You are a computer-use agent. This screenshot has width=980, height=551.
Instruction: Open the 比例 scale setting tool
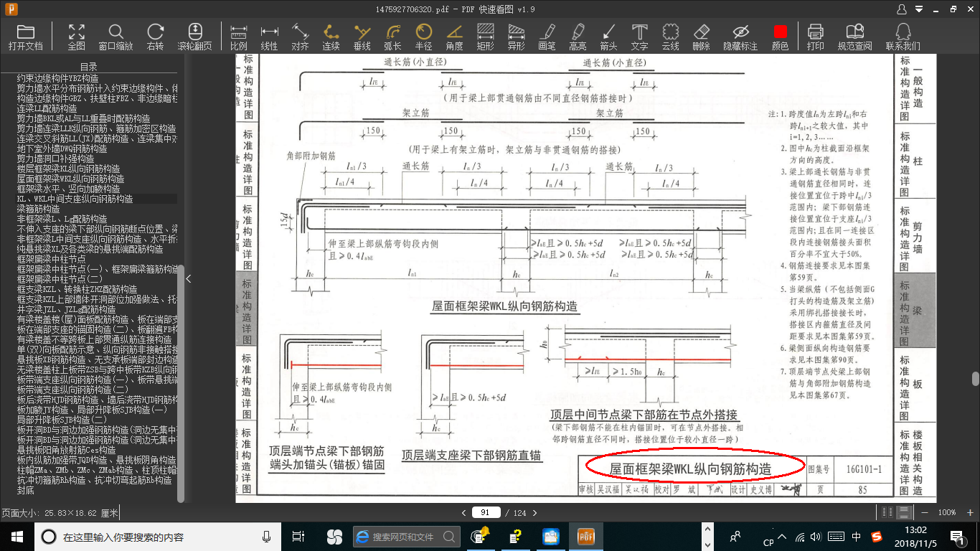pos(239,37)
